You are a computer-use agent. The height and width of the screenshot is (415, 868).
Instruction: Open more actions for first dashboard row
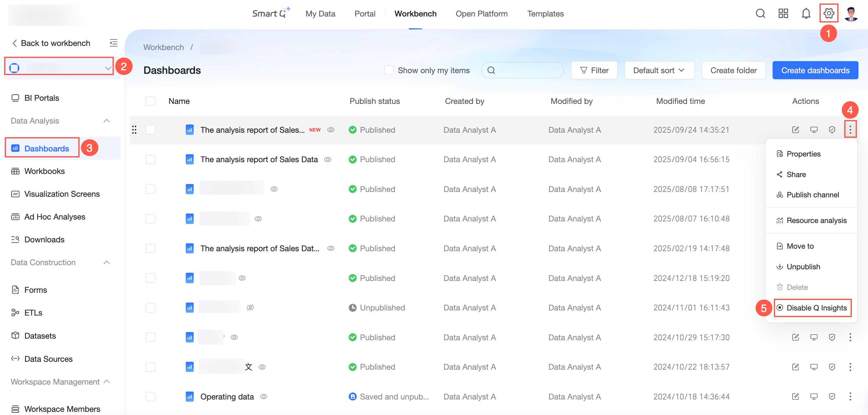pos(850,130)
